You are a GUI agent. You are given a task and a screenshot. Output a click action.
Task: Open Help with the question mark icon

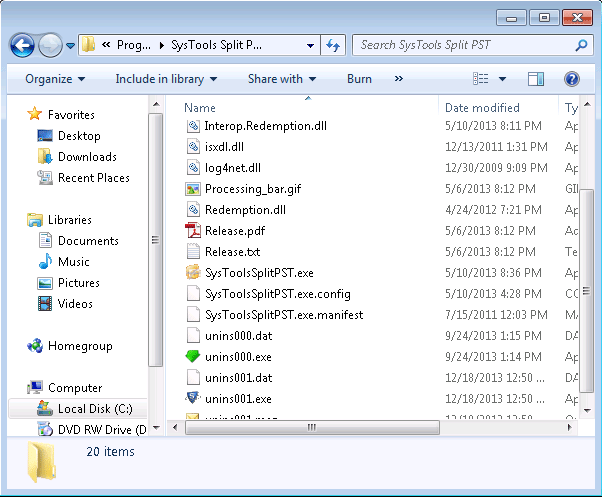[572, 79]
